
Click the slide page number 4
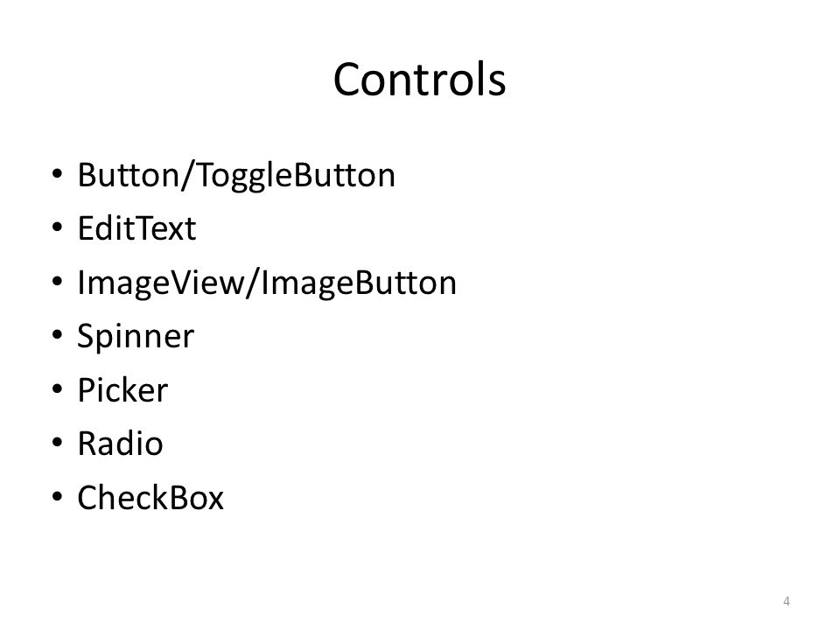[x=786, y=601]
